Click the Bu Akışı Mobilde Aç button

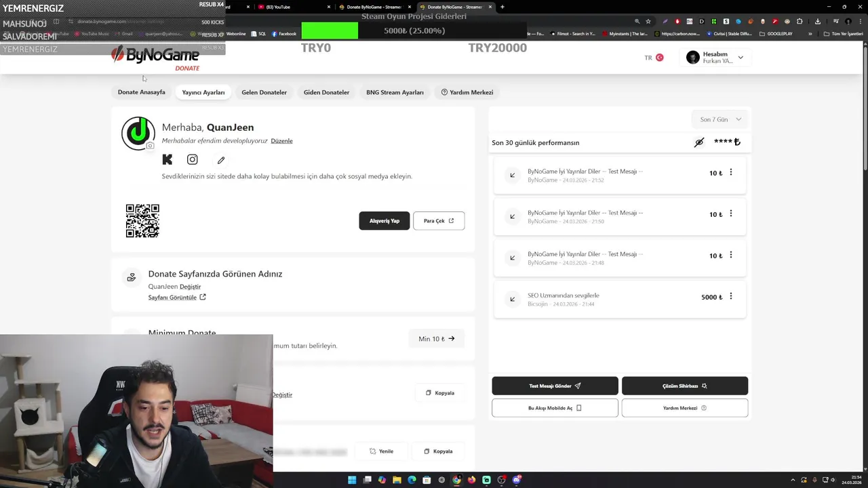click(555, 408)
